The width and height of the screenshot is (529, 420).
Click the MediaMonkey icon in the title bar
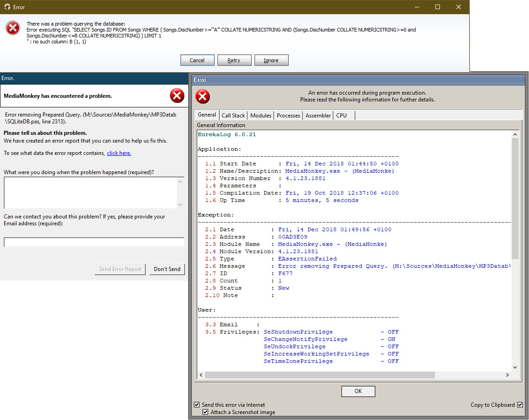point(7,7)
